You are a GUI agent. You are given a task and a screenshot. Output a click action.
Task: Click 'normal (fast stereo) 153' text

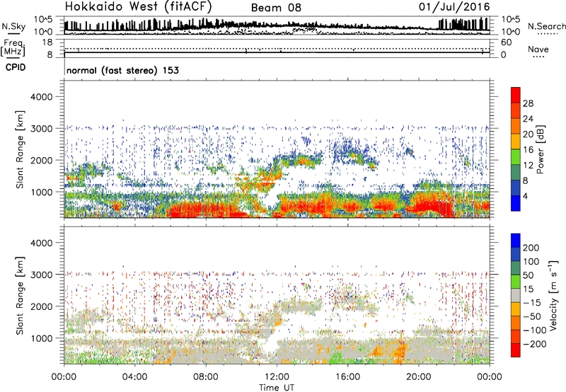(122, 70)
